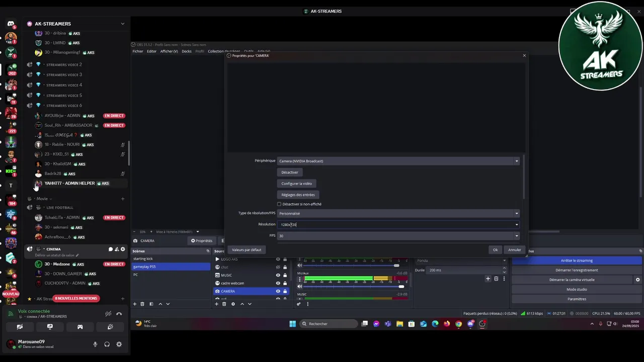The width and height of the screenshot is (644, 362).
Task: Open the Afficher menu in OBS
Action: coord(169,51)
